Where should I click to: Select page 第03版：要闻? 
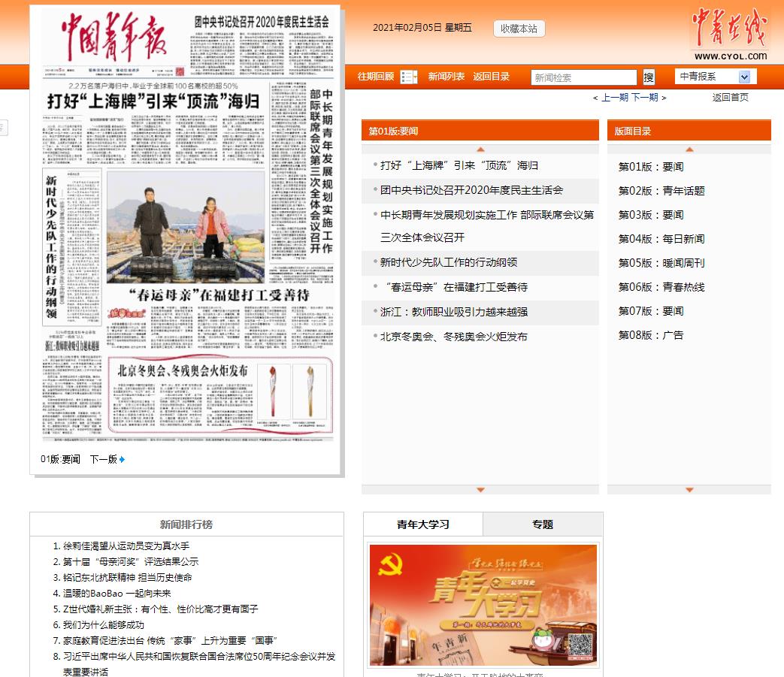651,215
